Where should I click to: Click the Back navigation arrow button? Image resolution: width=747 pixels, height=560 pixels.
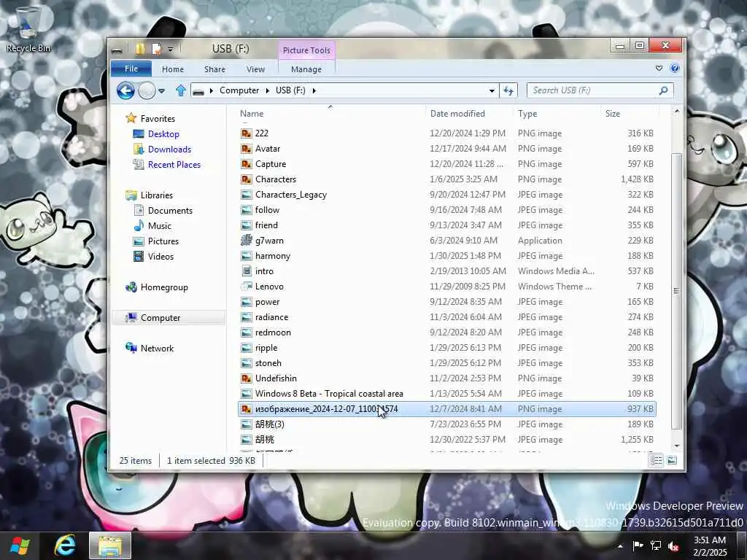[125, 90]
